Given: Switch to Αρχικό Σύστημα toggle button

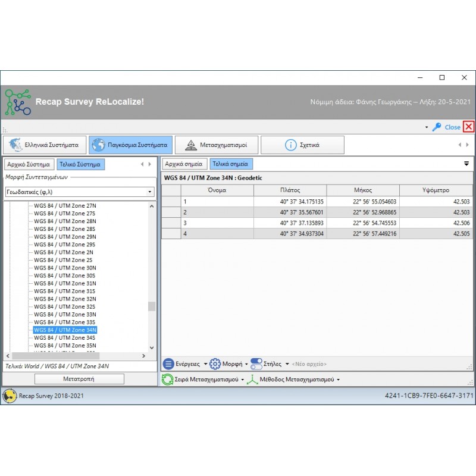Looking at the screenshot, I should tap(29, 164).
